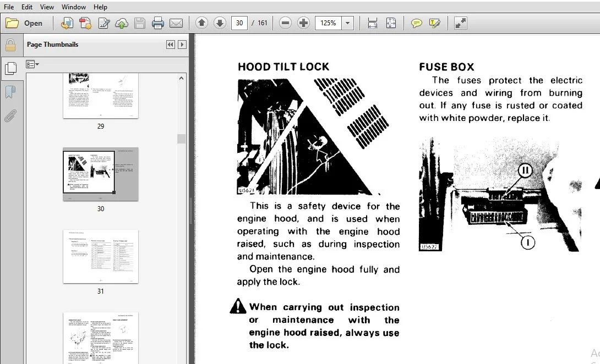This screenshot has height=364, width=600.
Task: Click the fit full page icon
Action: tap(391, 23)
